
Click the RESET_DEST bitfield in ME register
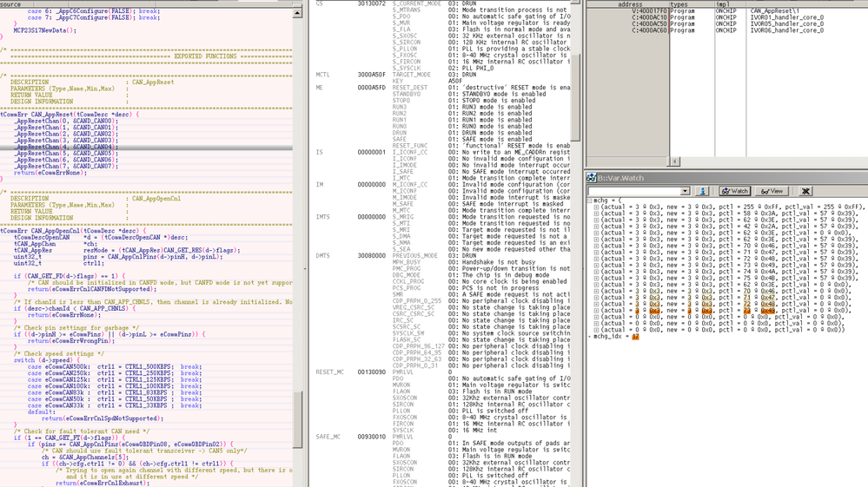click(x=410, y=88)
